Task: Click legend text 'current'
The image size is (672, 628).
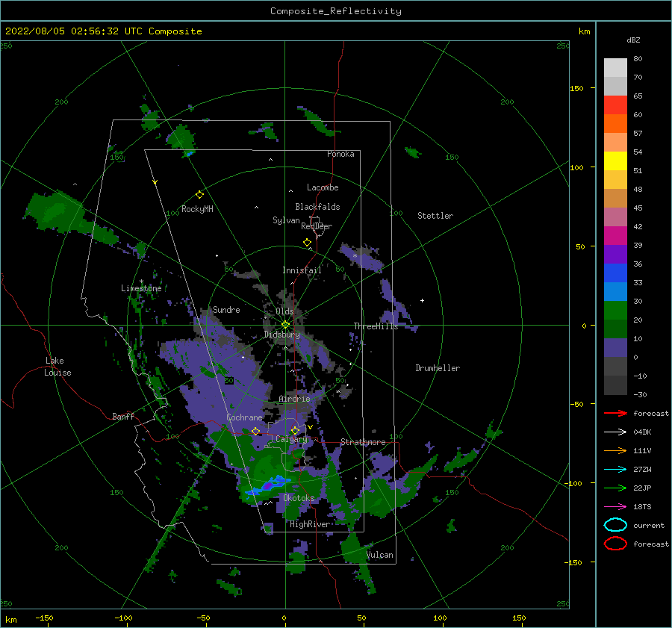Action: (649, 525)
